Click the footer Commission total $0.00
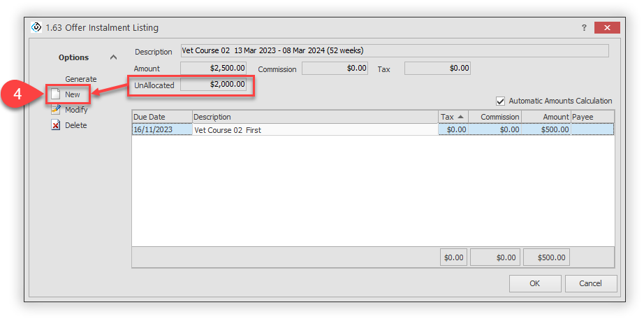Viewport: 644px width, 319px height. click(x=495, y=257)
